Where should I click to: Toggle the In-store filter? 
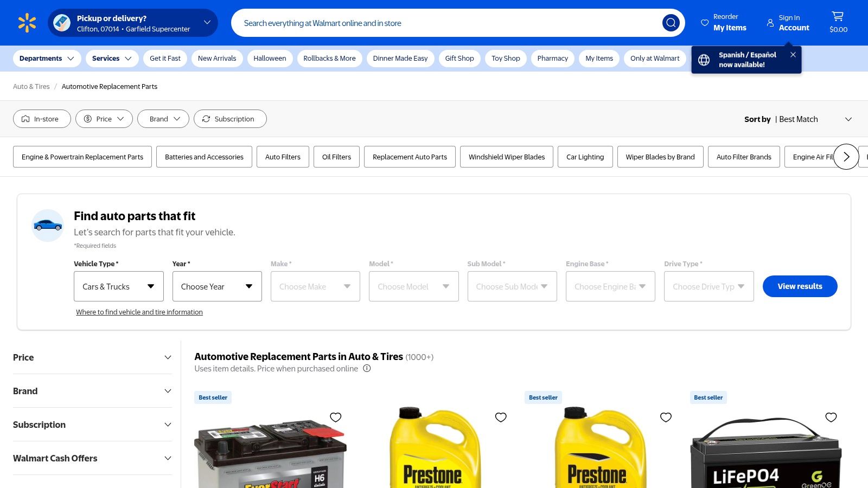[x=42, y=119]
